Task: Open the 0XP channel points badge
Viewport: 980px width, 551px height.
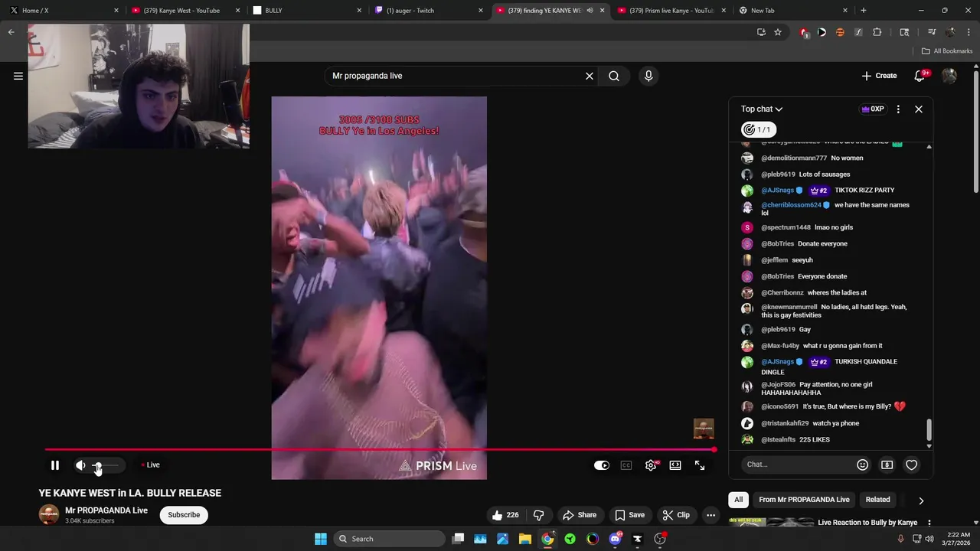Action: 873,109
